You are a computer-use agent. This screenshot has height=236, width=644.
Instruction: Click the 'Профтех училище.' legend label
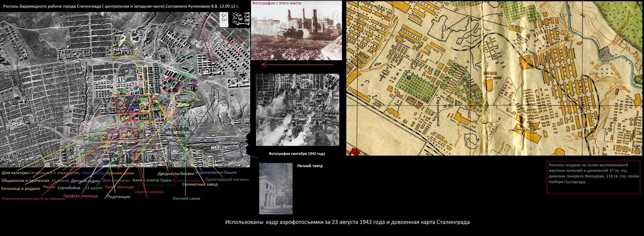(x=81, y=196)
